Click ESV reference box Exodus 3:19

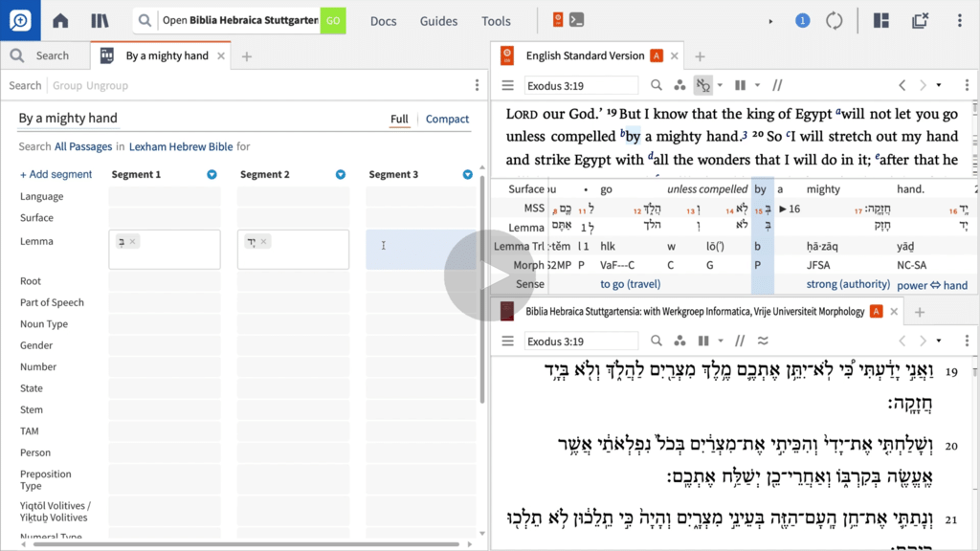click(581, 85)
